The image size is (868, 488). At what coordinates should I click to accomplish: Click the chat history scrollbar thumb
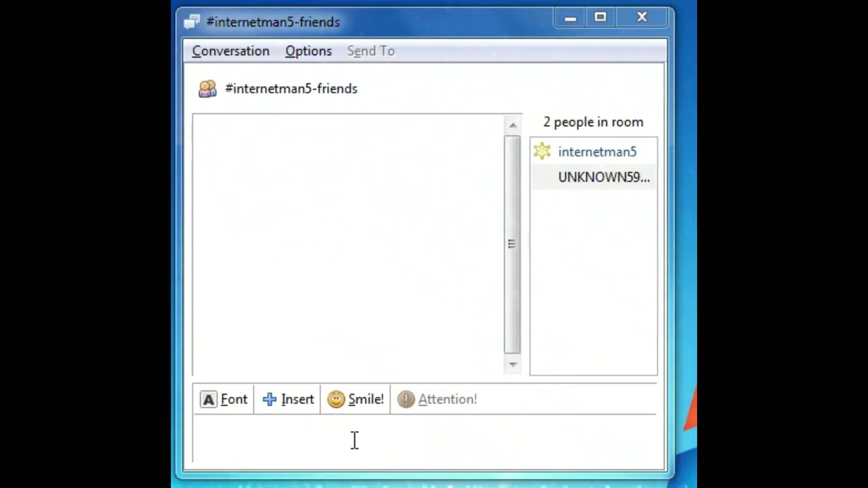(512, 244)
